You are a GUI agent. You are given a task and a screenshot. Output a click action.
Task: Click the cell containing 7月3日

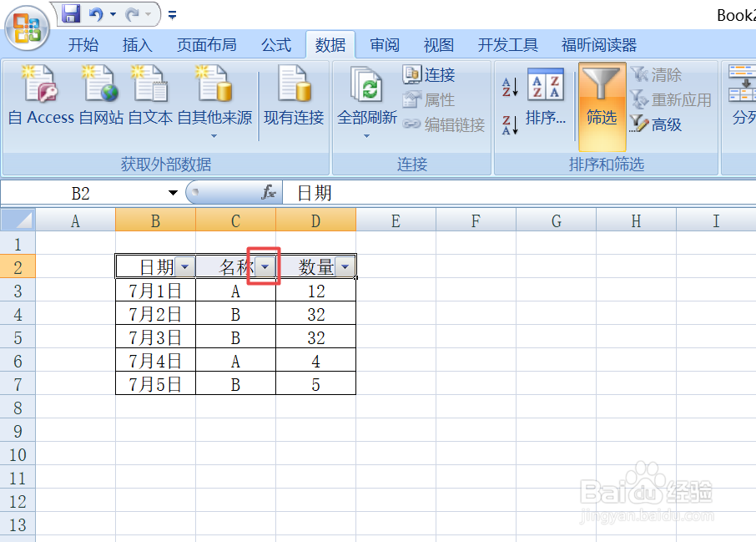pos(155,337)
